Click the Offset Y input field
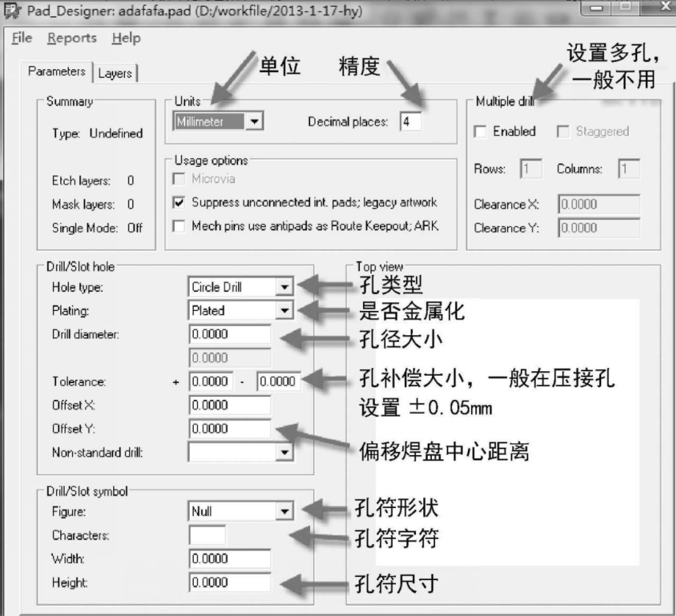Viewport: 676px width, 616px height. coord(230,429)
